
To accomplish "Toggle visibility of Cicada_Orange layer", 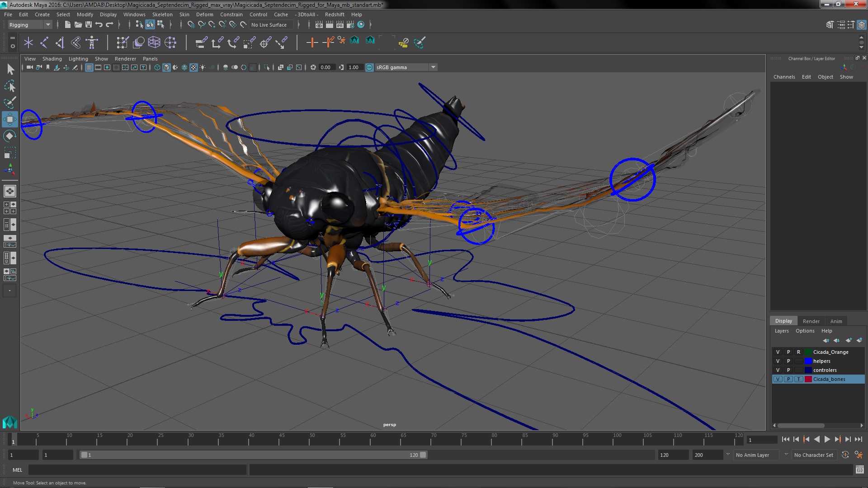I will (778, 352).
